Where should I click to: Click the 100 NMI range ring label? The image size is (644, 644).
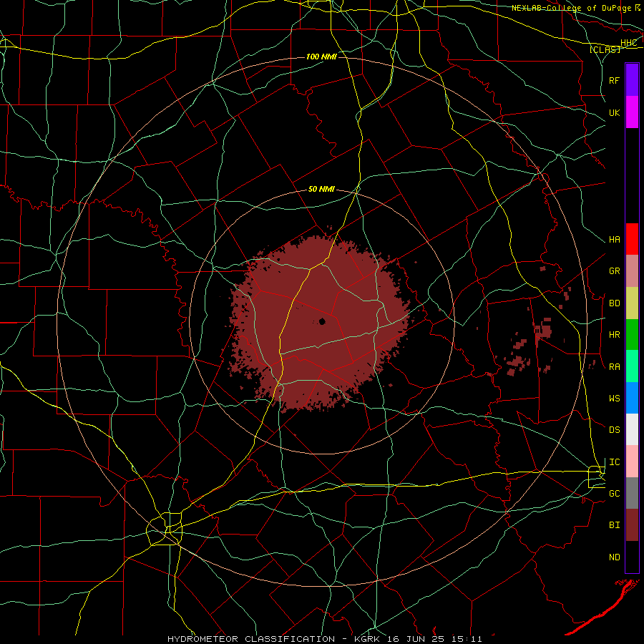point(321,57)
